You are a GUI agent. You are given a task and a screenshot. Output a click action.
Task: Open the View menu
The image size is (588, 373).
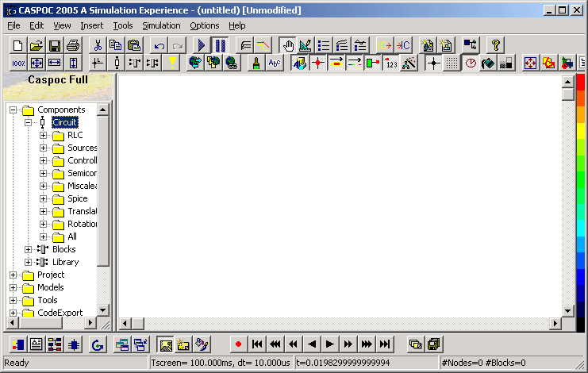pyautogui.click(x=62, y=25)
